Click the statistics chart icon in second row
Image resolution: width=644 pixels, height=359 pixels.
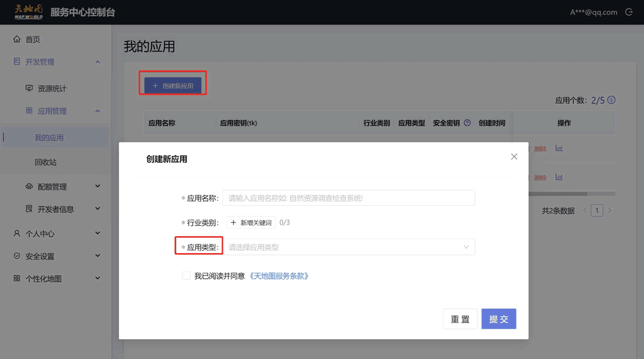click(x=559, y=177)
